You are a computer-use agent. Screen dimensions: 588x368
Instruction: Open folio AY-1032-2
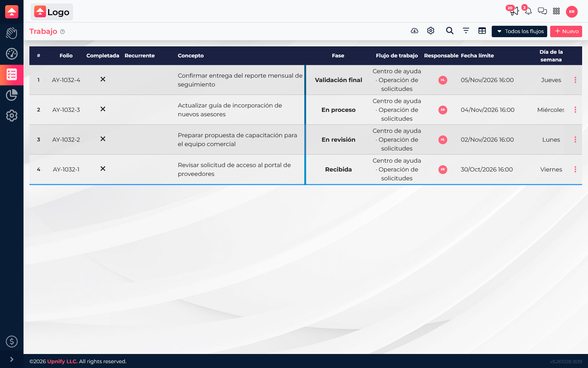(66, 139)
